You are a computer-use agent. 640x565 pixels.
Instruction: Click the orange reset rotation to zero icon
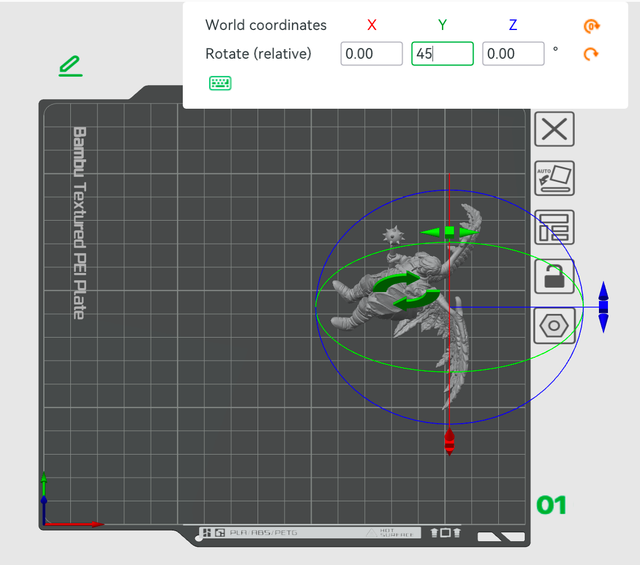coord(591,26)
